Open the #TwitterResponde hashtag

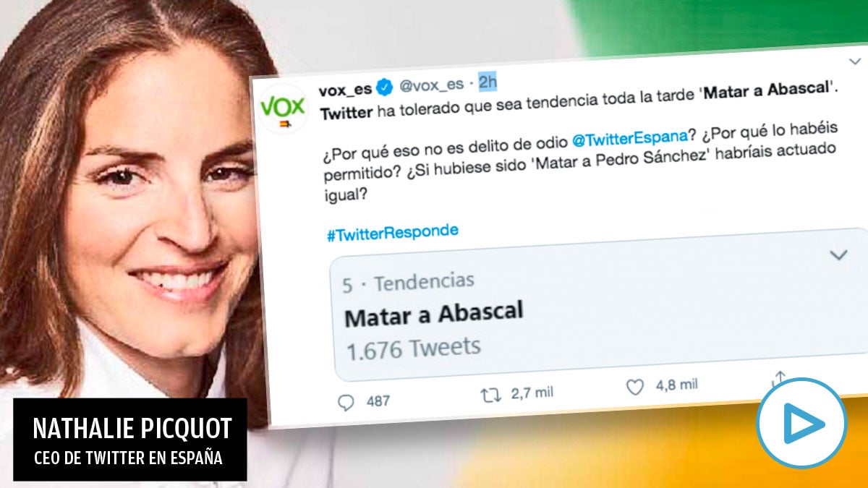[x=392, y=232]
